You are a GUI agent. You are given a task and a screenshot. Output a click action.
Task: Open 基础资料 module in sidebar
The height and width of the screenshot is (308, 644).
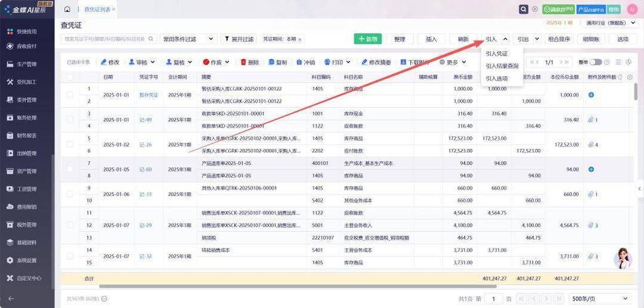click(27, 242)
